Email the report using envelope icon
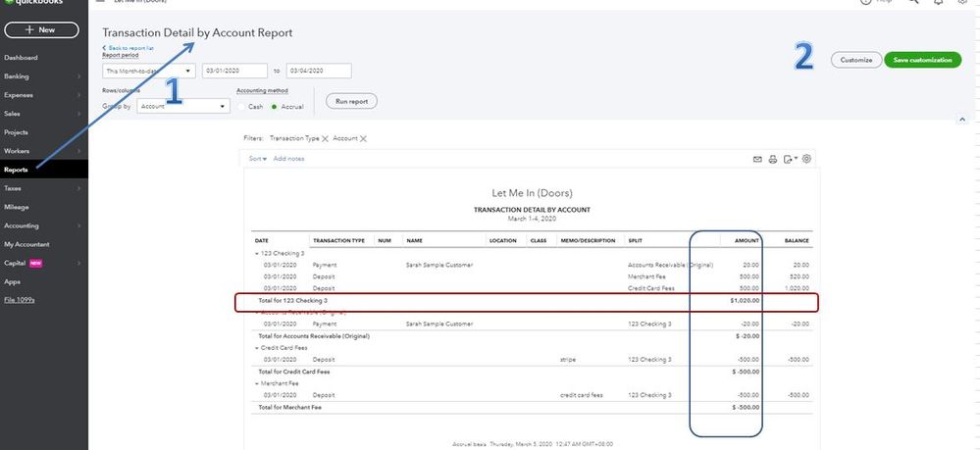The image size is (980, 450). [757, 158]
